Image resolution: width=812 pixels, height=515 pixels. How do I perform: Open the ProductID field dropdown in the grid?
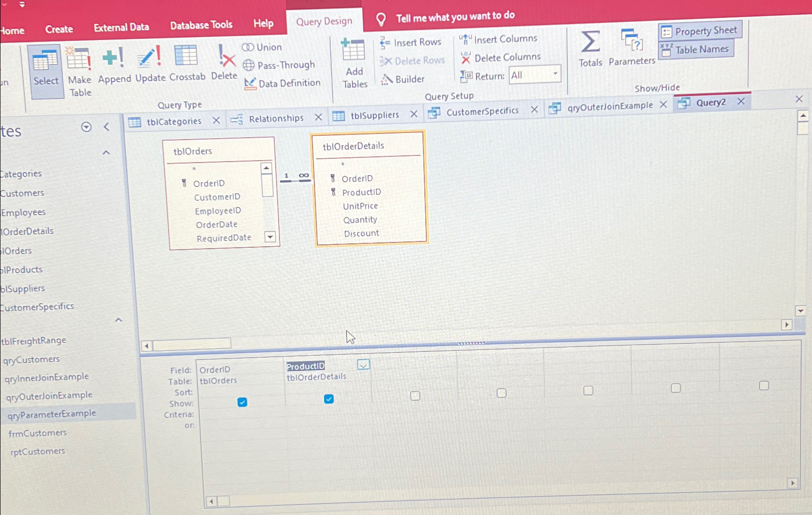363,365
